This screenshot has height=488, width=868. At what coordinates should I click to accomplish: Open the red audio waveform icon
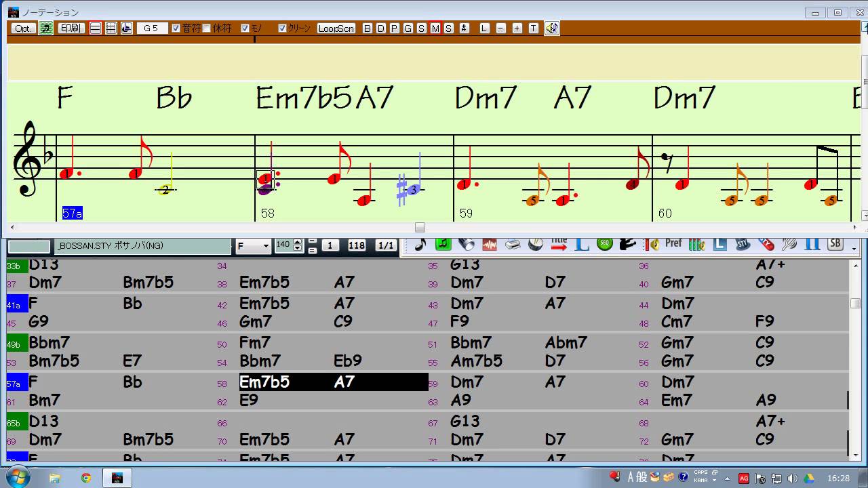click(490, 244)
